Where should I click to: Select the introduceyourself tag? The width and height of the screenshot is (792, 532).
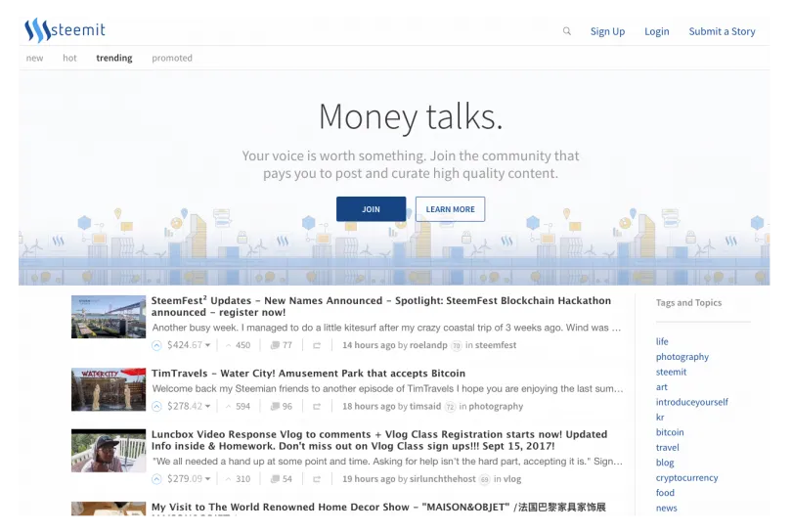(692, 403)
